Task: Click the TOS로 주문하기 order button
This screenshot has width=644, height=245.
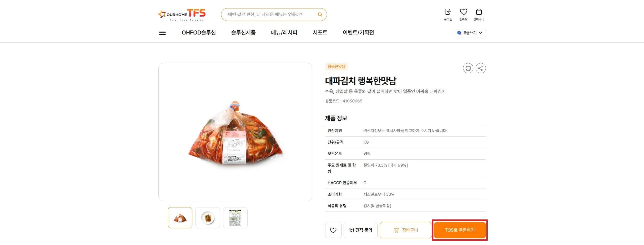Action: click(x=459, y=230)
